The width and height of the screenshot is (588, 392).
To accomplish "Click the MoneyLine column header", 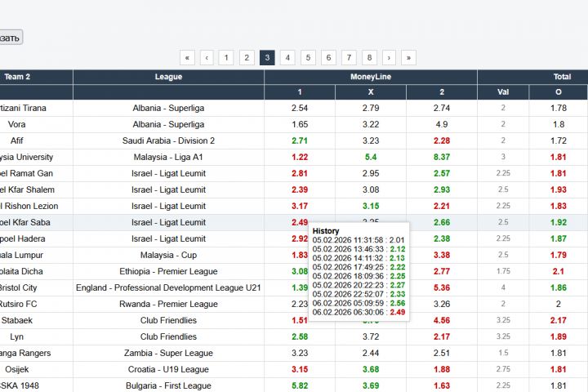I will (x=371, y=77).
